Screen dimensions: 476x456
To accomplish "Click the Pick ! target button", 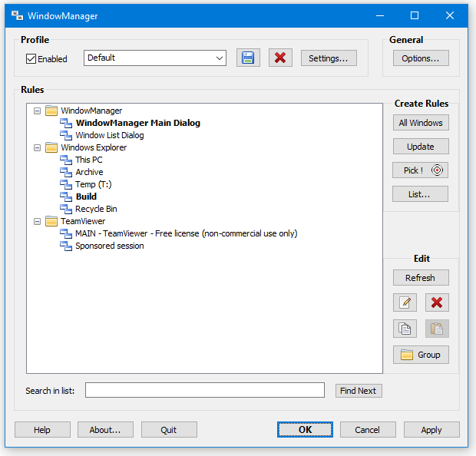I will [420, 170].
